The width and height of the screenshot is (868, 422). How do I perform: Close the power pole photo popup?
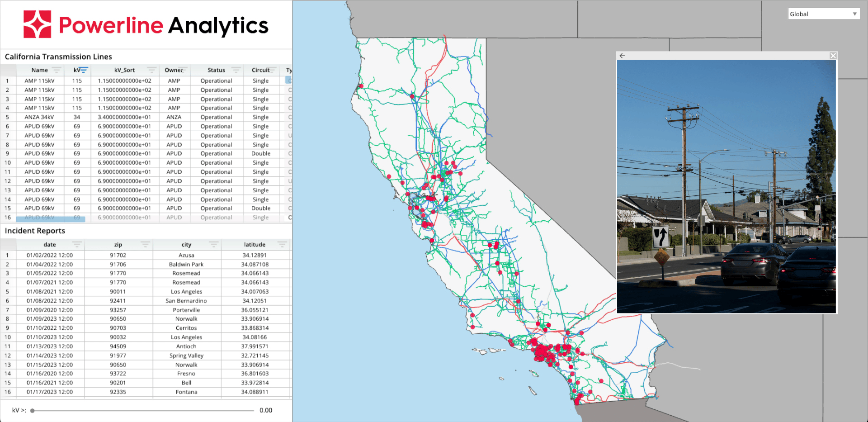coord(833,56)
